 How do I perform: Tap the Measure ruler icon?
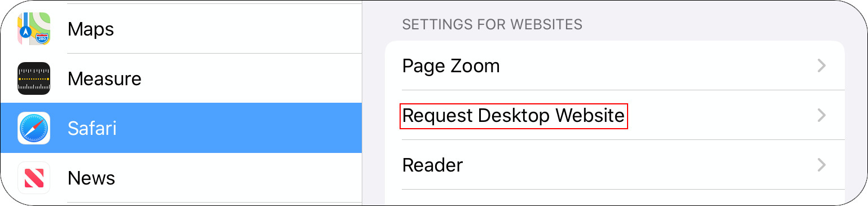[34, 78]
